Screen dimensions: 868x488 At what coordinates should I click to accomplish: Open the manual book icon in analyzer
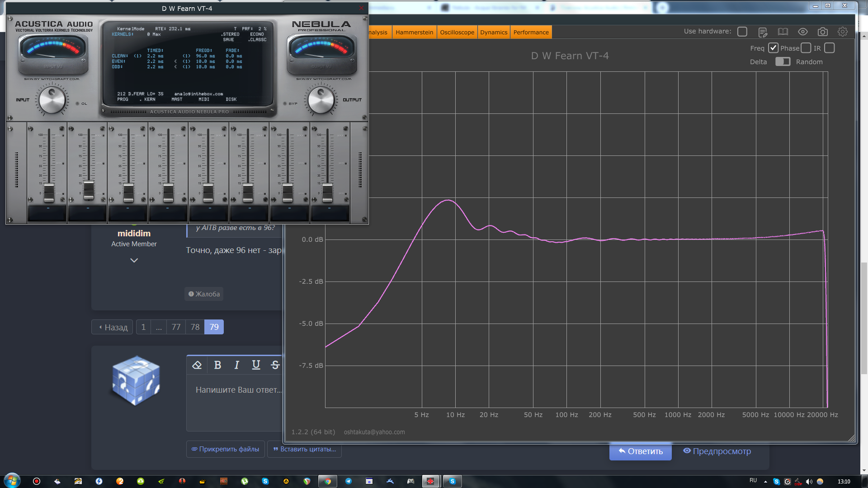click(x=783, y=32)
